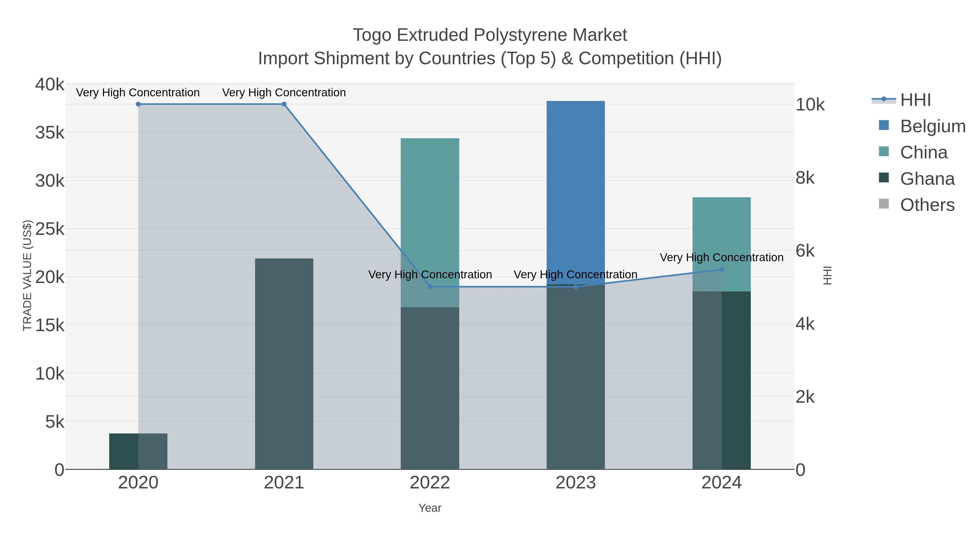The height and width of the screenshot is (551, 980).
Task: Select the 2022 HHI data point
Action: click(430, 287)
